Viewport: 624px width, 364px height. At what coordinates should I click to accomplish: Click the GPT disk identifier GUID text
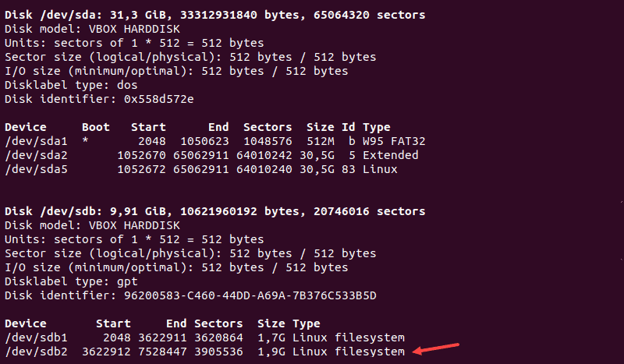250,295
